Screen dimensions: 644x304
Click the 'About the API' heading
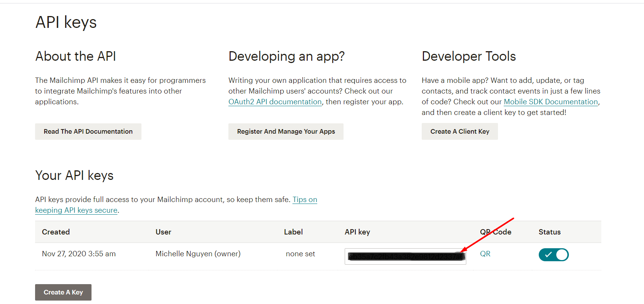pyautogui.click(x=75, y=56)
